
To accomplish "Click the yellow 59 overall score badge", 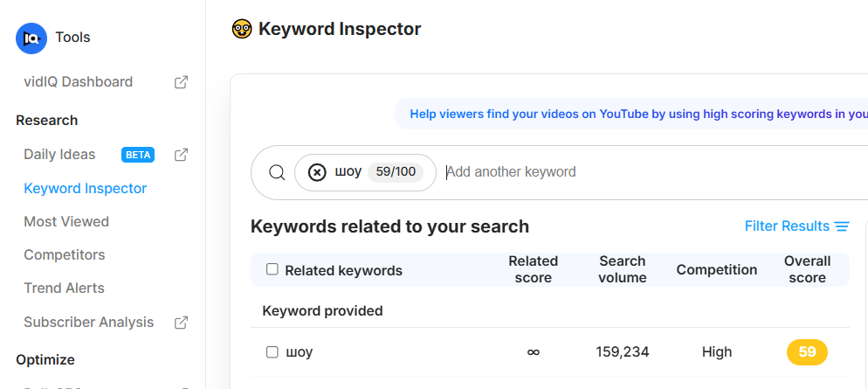I will click(x=807, y=352).
